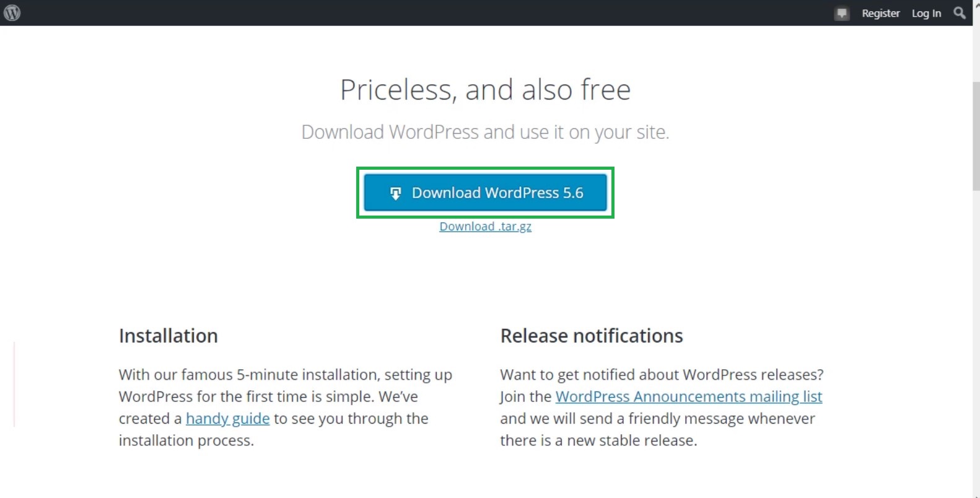The image size is (980, 498).
Task: Click the empty scrollbar track below the thumb
Action: [976, 341]
